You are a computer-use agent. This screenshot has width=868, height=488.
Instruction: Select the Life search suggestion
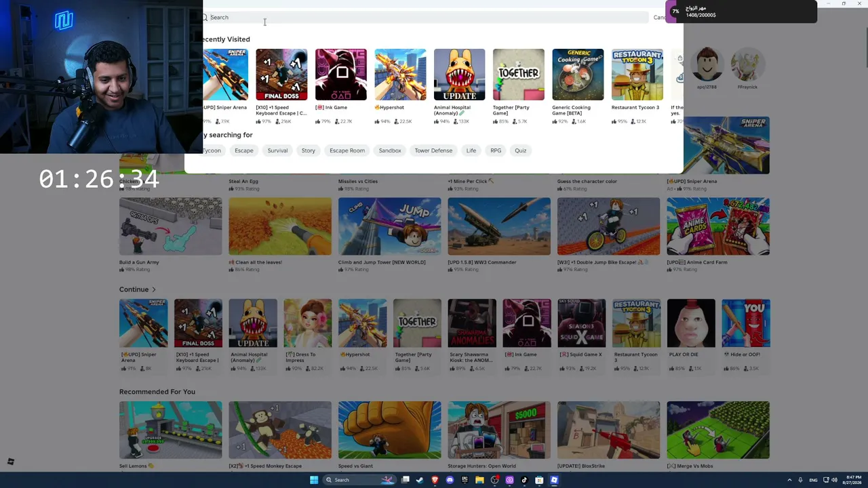471,150
